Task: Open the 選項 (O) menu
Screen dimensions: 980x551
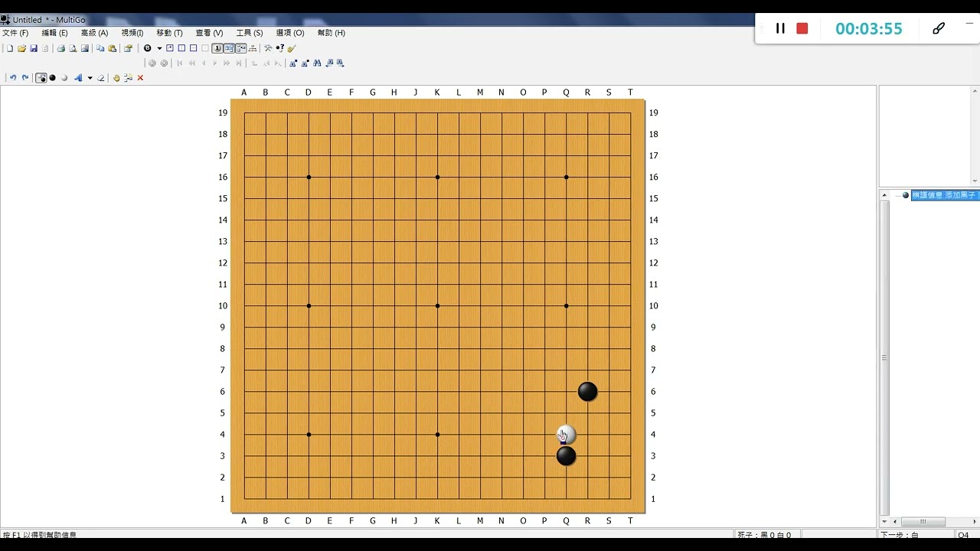Action: coord(290,33)
